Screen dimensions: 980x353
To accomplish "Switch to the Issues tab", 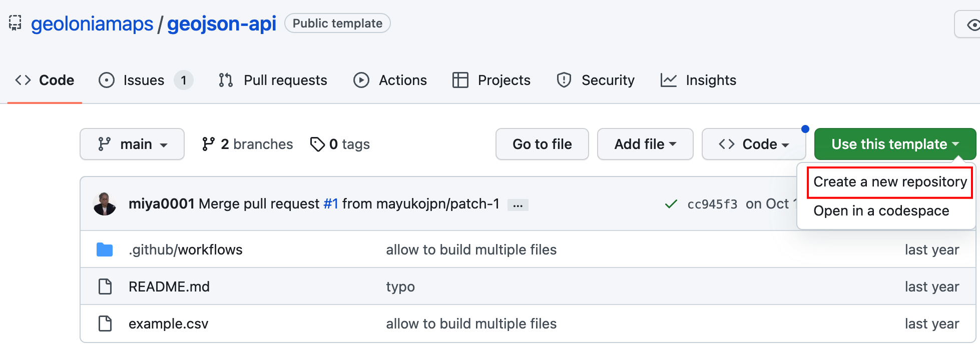I will 144,80.
